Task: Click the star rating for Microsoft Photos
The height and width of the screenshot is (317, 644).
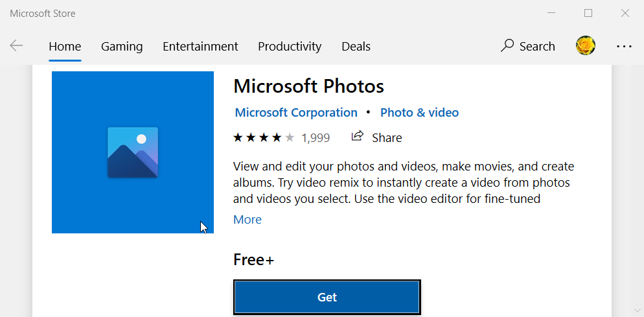Action: pyautogui.click(x=264, y=137)
